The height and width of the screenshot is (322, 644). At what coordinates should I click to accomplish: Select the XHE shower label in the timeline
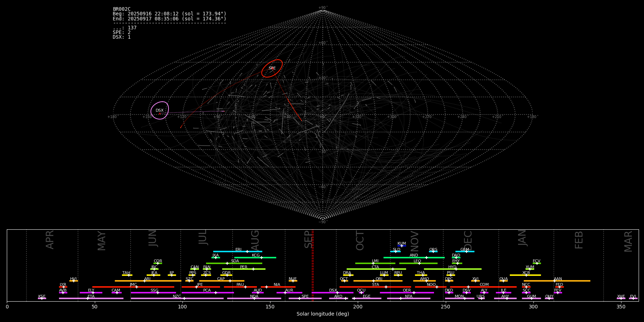pos(621,297)
